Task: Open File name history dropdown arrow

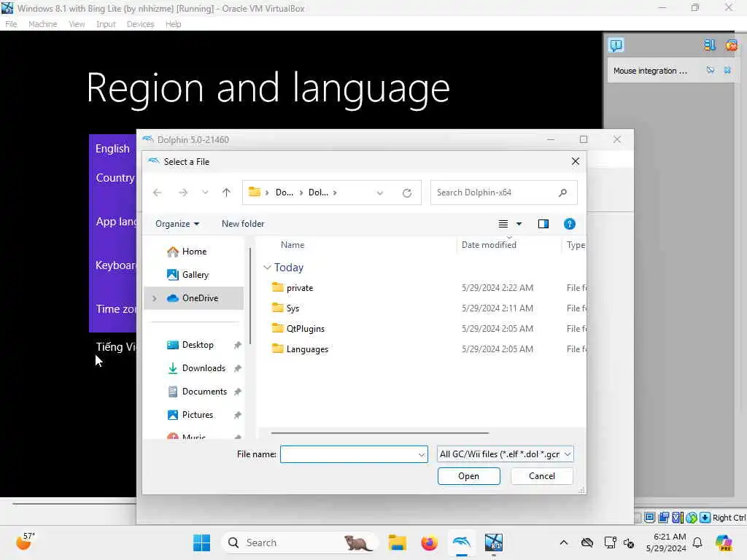Action: 422,455
